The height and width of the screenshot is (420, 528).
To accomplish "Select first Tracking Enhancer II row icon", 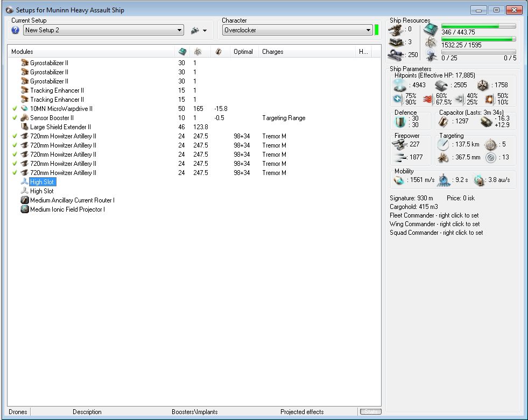I will (25, 90).
